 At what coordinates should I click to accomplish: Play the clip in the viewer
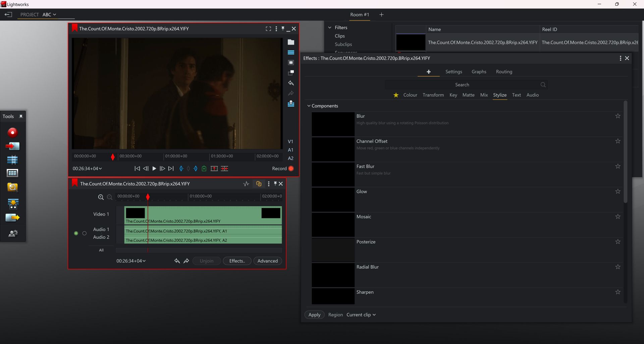(154, 169)
